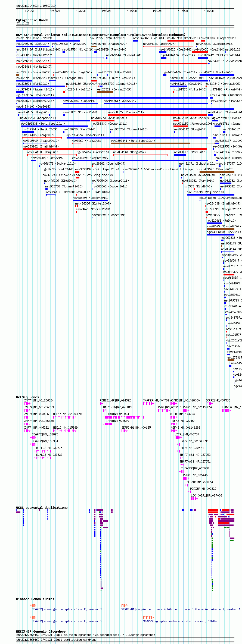The width and height of the screenshot is (242, 644).
Task: Select variant nsv518950 (Shaikh2009)
Action: [x=48, y=41]
